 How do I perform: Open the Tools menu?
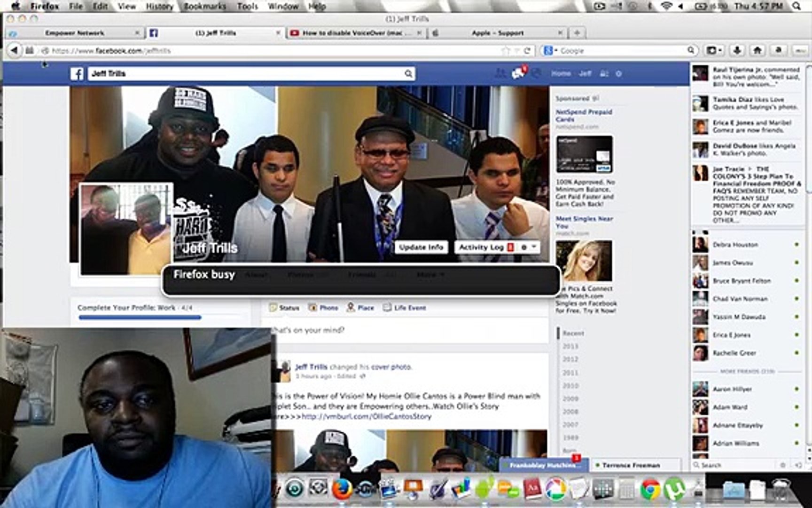click(247, 6)
